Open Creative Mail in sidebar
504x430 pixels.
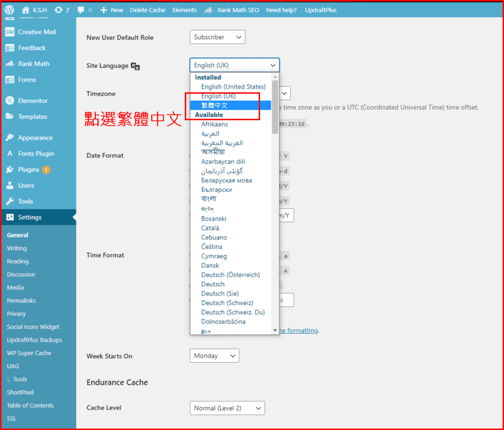[36, 32]
